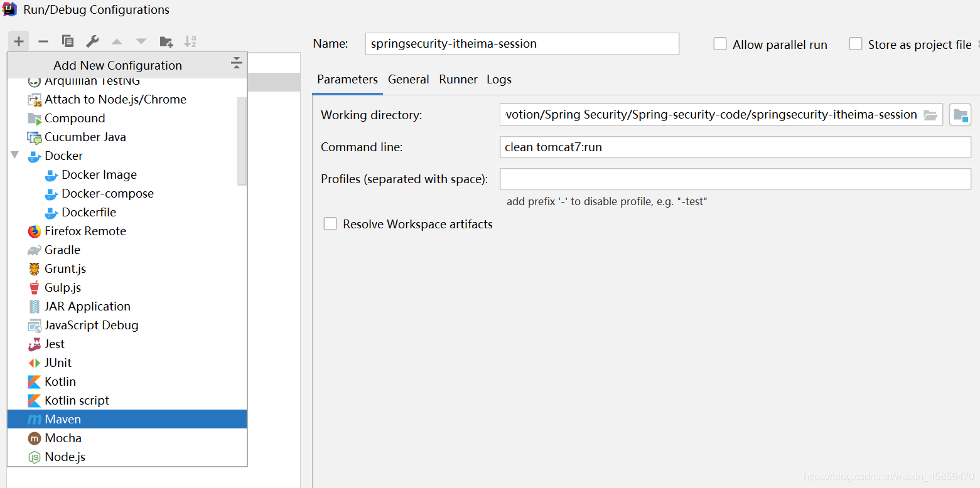Select Docker Image configuration
This screenshot has width=980, height=488.
(127, 174)
